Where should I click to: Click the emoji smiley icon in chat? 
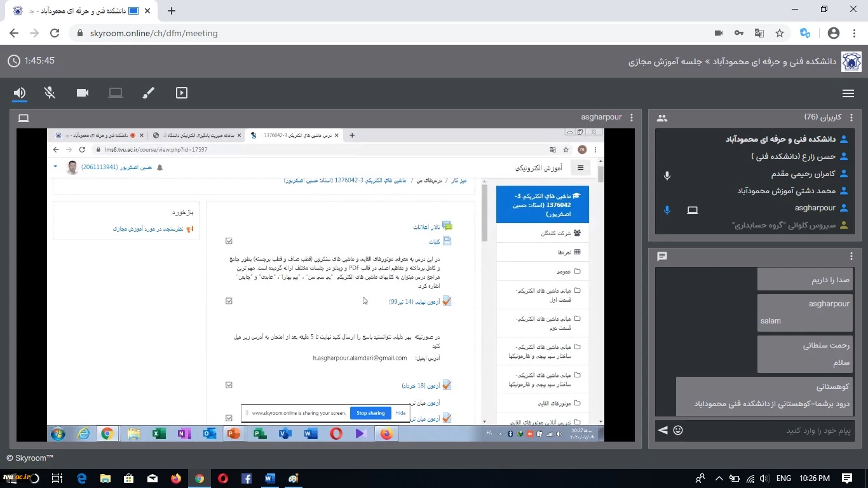coord(678,430)
